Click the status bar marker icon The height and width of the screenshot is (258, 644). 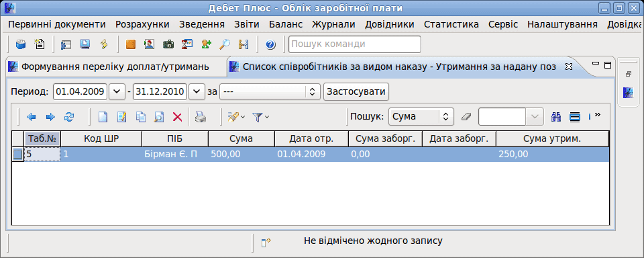click(266, 243)
